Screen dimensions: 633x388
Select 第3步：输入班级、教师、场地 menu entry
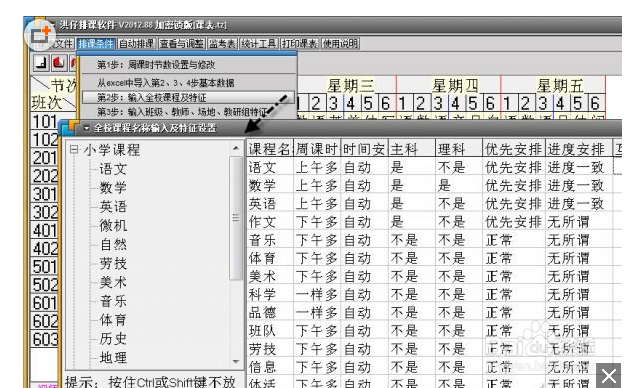pyautogui.click(x=189, y=111)
